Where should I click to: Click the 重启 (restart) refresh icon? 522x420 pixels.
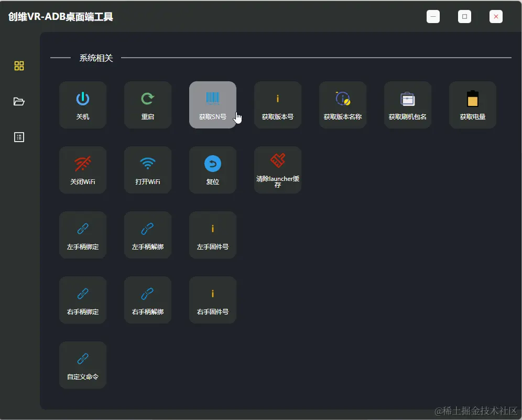point(148,98)
